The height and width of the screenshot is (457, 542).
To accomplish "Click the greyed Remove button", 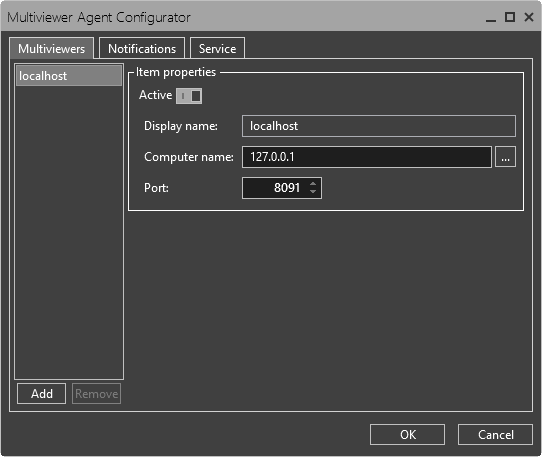I will pyautogui.click(x=96, y=393).
